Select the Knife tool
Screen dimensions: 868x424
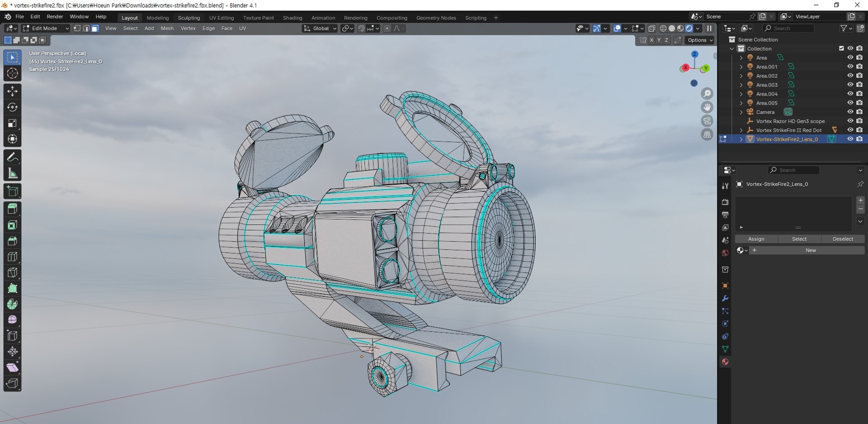point(12,272)
